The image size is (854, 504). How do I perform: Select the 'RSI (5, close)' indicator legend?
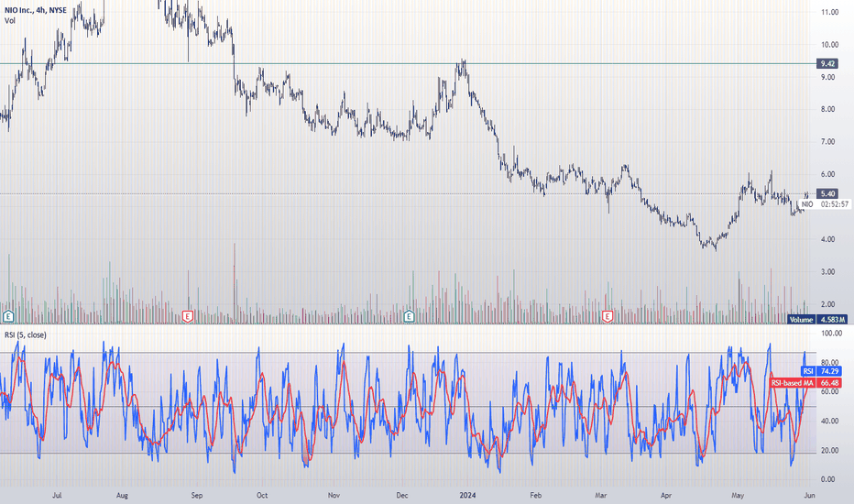(x=26, y=334)
